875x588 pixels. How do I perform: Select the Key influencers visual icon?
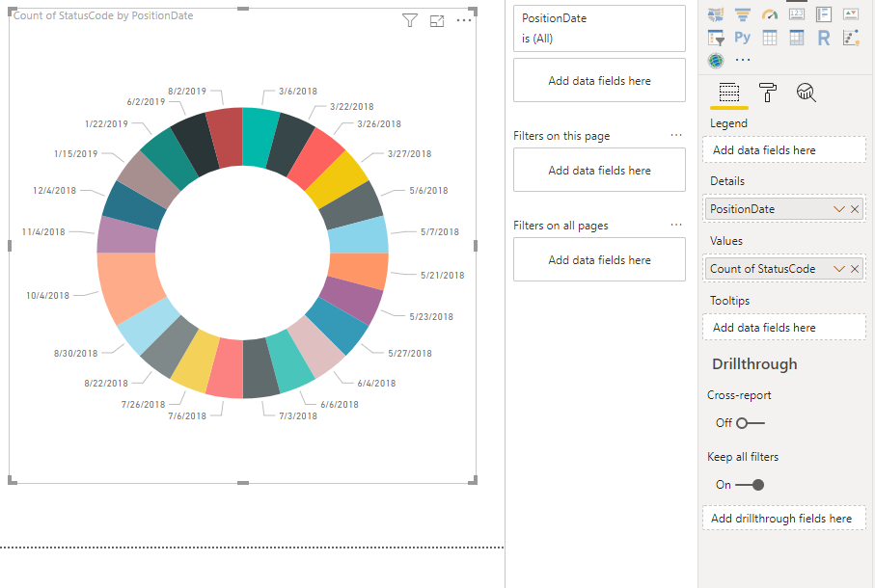(851, 38)
